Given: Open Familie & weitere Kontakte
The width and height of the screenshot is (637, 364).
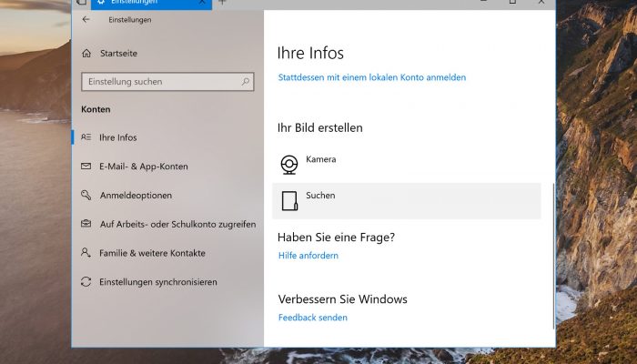Looking at the screenshot, I should point(152,253).
